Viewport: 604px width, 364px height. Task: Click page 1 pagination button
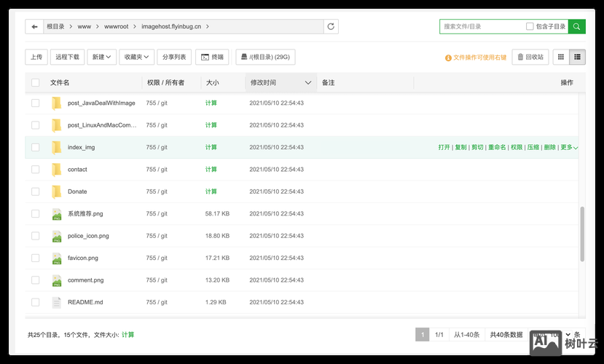(422, 335)
